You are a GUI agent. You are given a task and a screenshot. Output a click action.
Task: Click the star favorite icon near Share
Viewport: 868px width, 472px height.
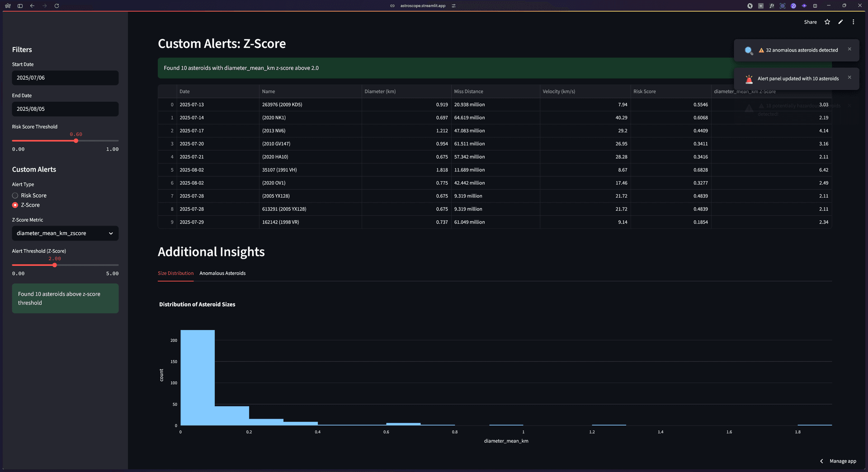(827, 22)
